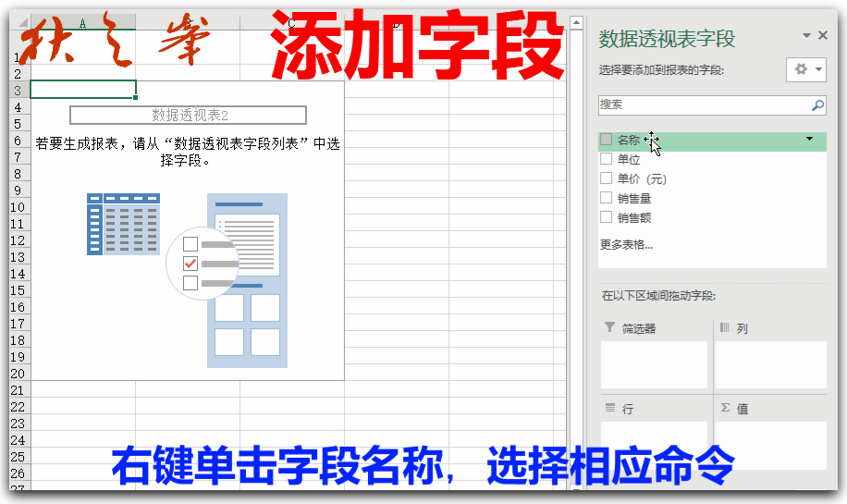Open the 更多表格... link
847x504 pixels.
click(626, 245)
